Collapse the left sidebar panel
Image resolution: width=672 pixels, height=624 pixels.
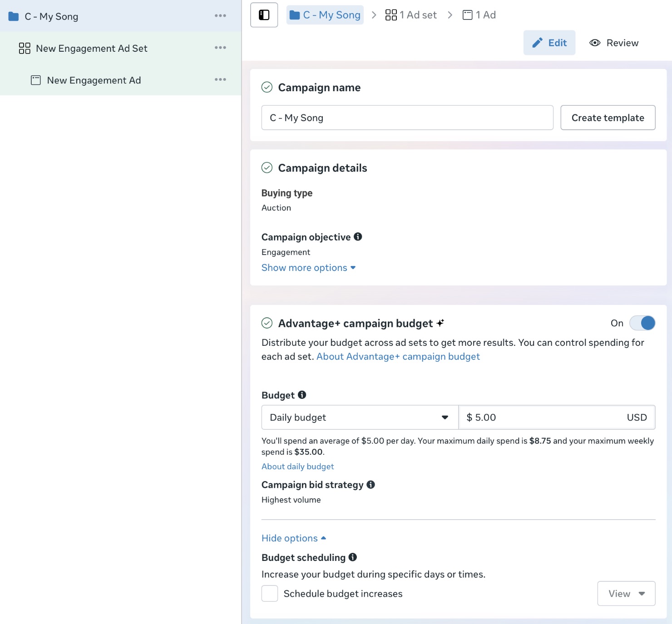click(264, 15)
